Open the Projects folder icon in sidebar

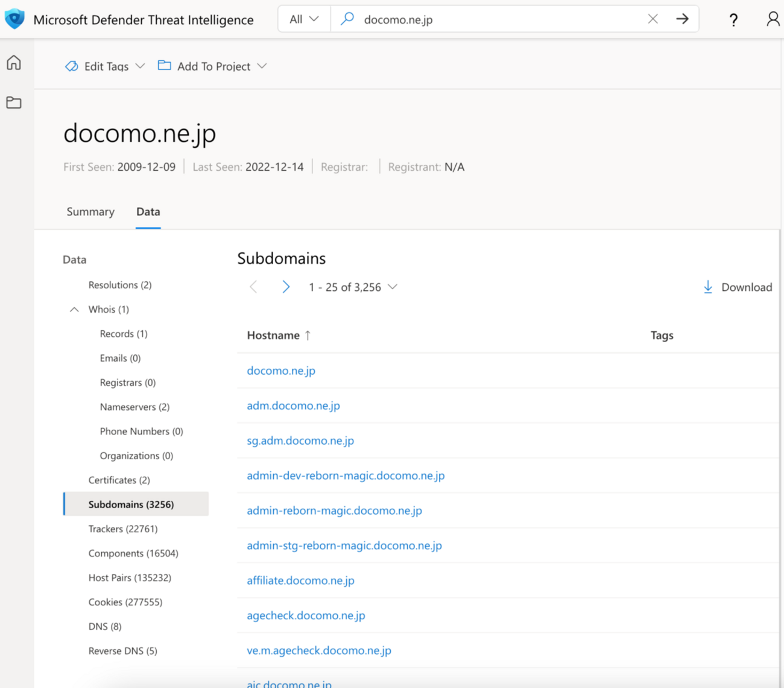tap(14, 103)
